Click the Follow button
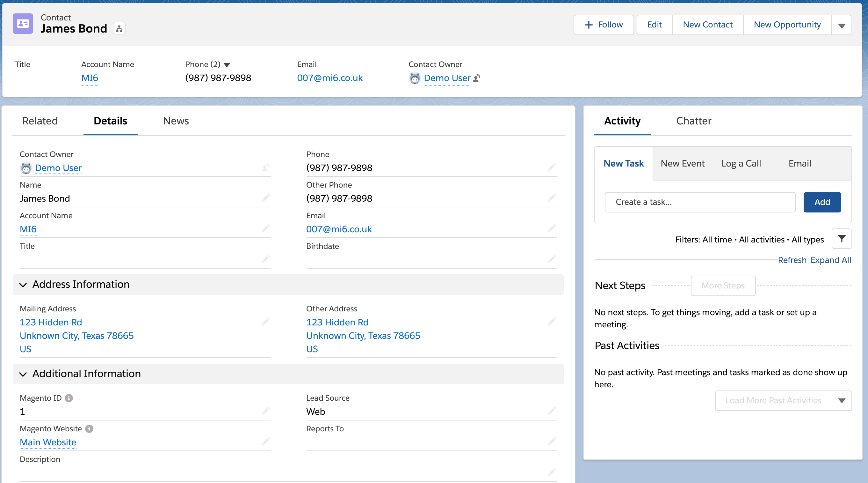The height and width of the screenshot is (483, 868). tap(604, 25)
